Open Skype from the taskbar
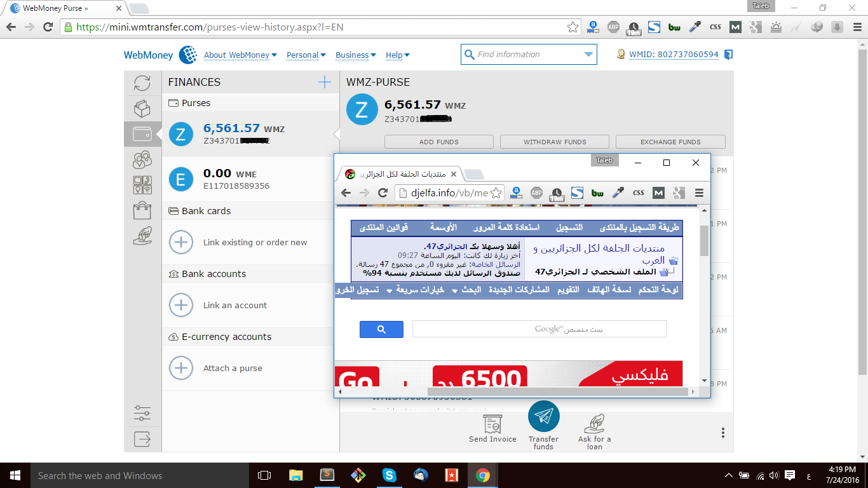The height and width of the screenshot is (488, 868). point(390,475)
